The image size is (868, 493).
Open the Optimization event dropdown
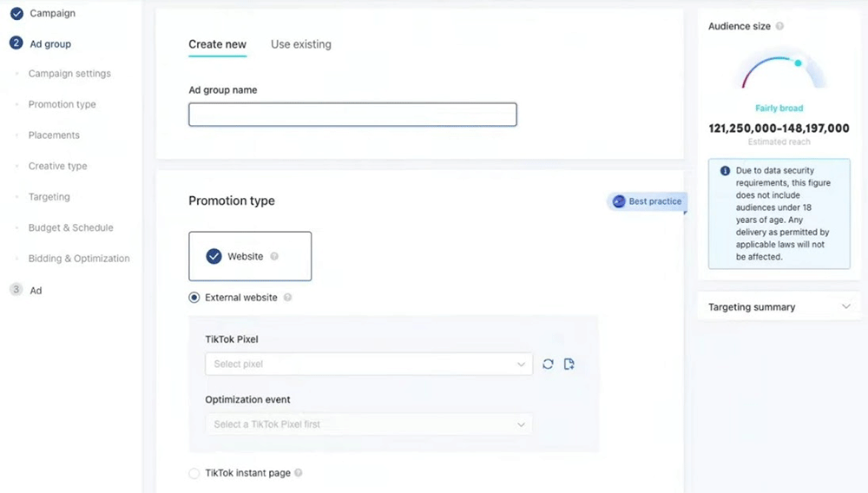[x=369, y=424]
